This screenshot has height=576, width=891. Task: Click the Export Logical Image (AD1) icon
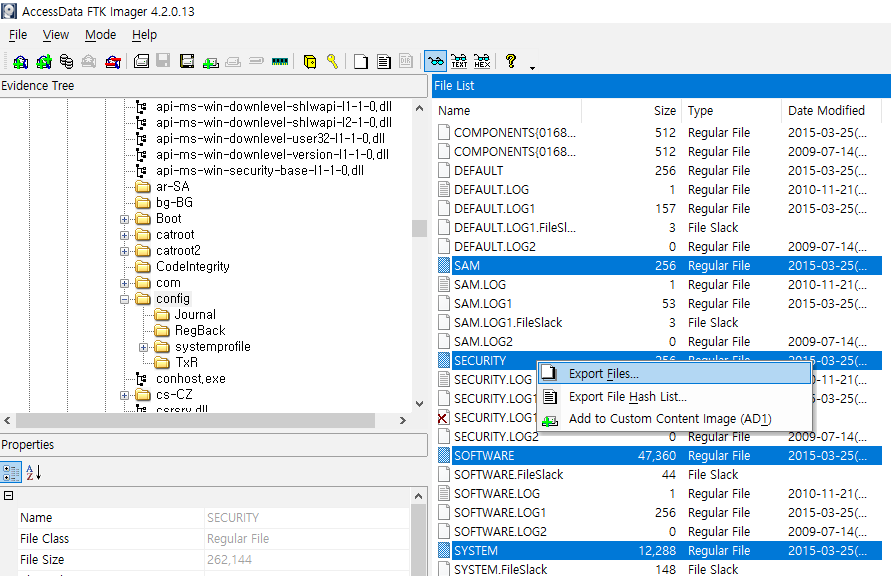[186, 61]
